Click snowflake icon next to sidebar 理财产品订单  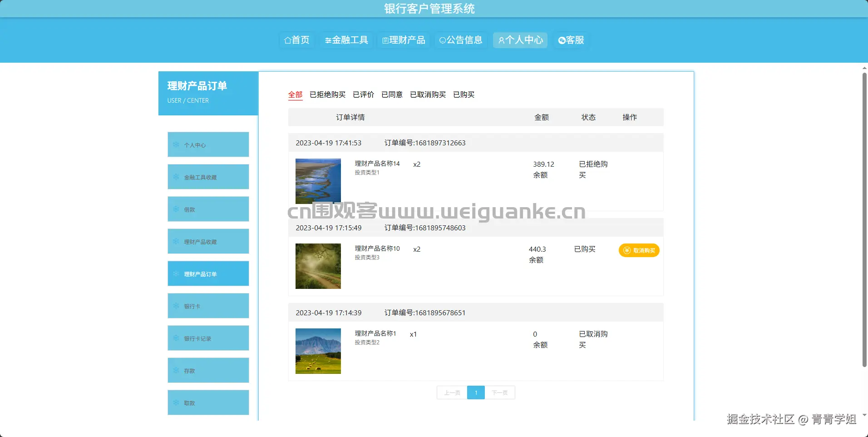coord(176,274)
